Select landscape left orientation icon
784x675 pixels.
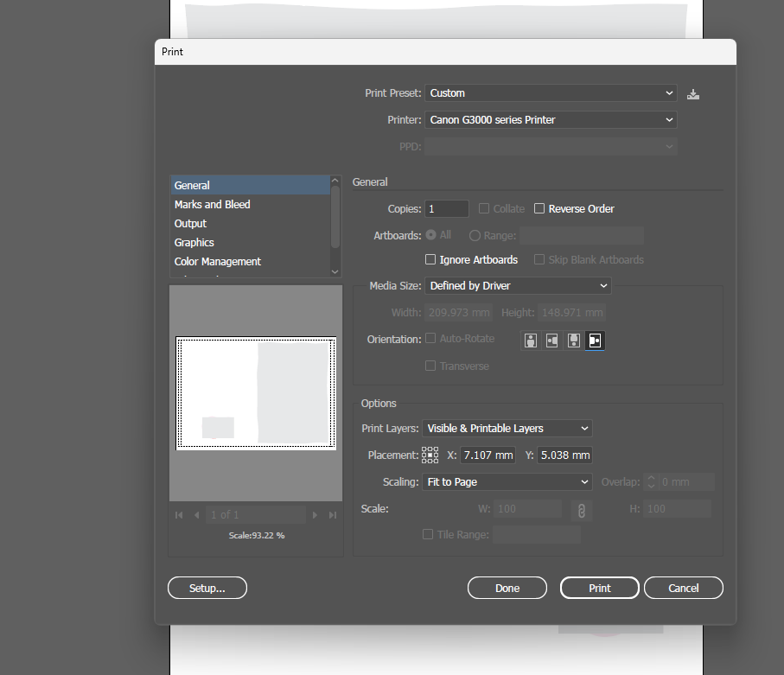(551, 341)
